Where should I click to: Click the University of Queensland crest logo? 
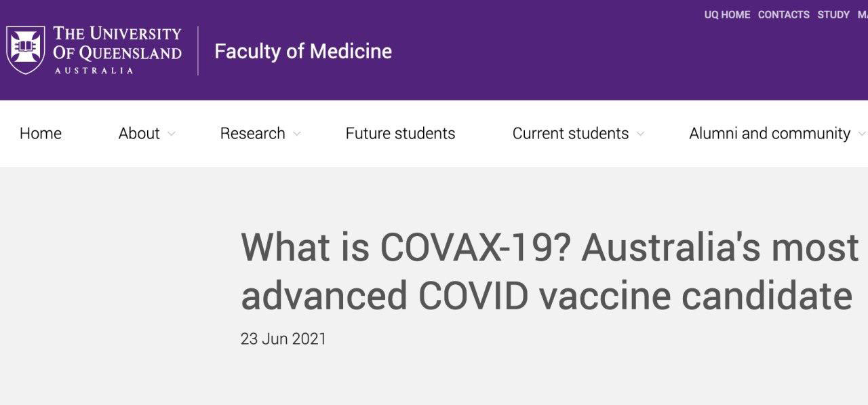[26, 50]
